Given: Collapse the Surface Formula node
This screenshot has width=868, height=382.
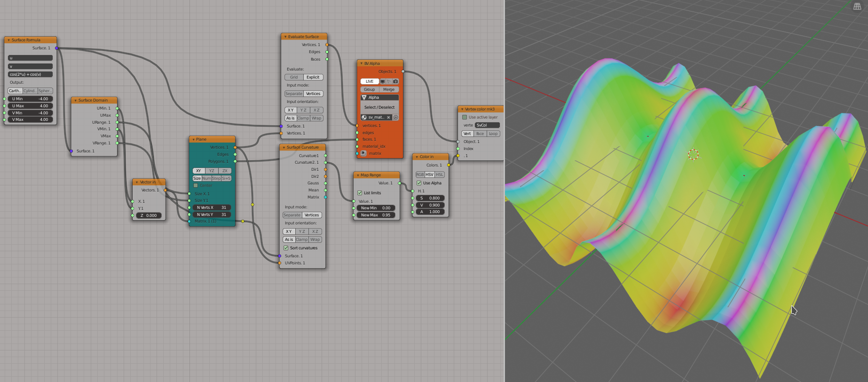Looking at the screenshot, I should [x=8, y=40].
